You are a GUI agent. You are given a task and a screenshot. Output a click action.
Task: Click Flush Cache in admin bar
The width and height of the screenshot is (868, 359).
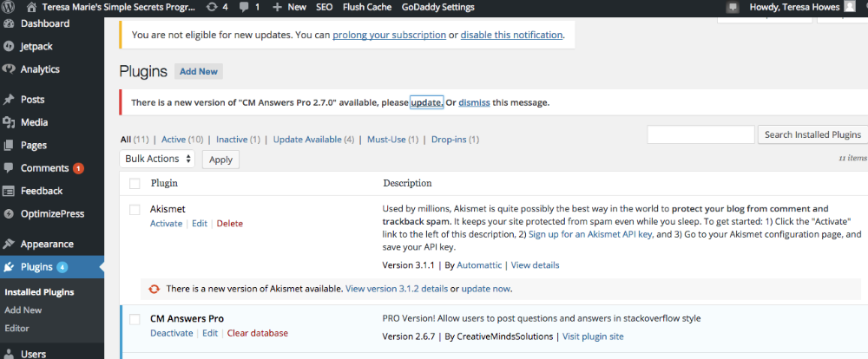coord(367,7)
